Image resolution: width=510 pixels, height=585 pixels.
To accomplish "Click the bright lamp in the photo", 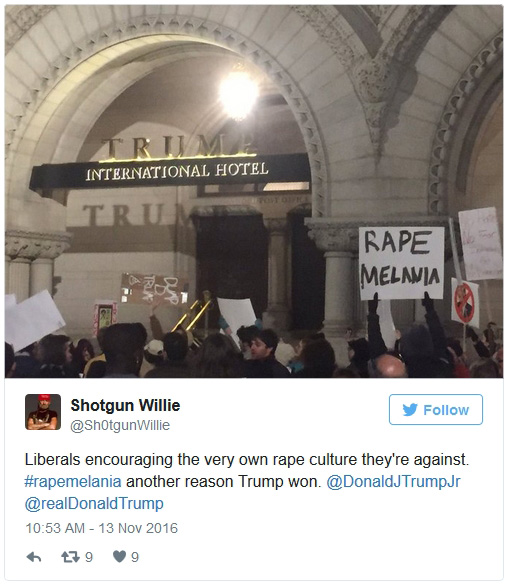I will (239, 93).
